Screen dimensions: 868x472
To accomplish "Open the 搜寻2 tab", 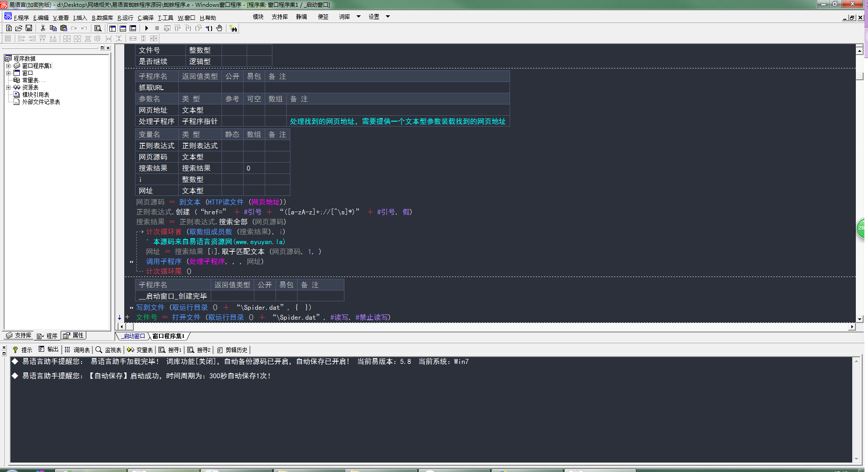I will [x=199, y=350].
